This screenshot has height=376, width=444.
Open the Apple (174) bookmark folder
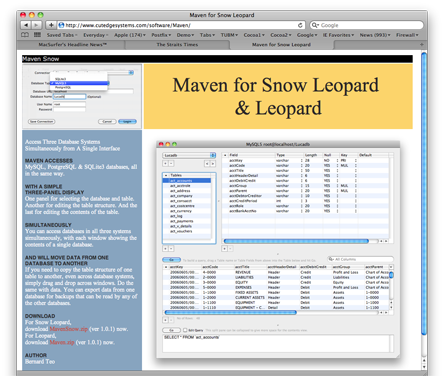pos(130,35)
